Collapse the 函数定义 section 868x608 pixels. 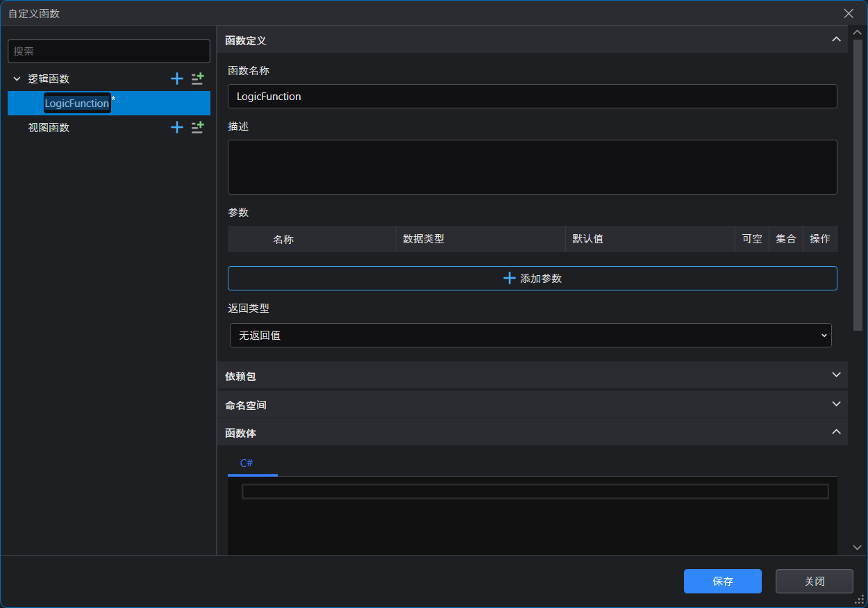[x=836, y=40]
